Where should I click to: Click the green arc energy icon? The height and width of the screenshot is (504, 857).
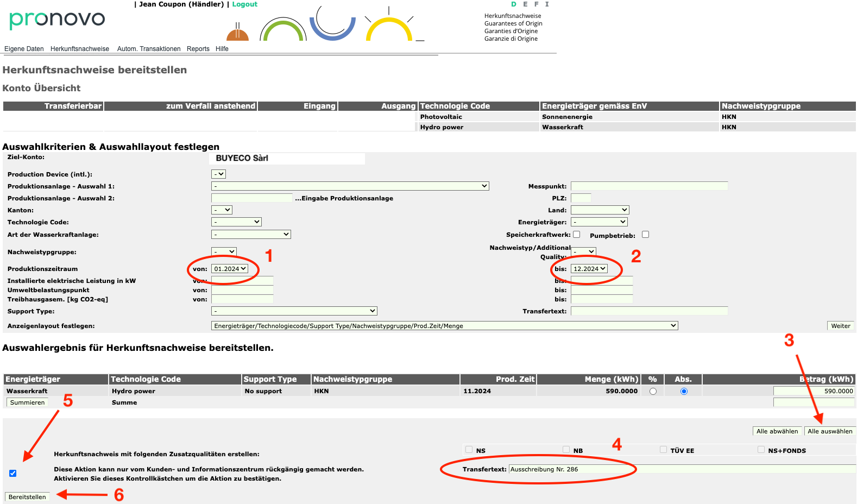click(283, 30)
